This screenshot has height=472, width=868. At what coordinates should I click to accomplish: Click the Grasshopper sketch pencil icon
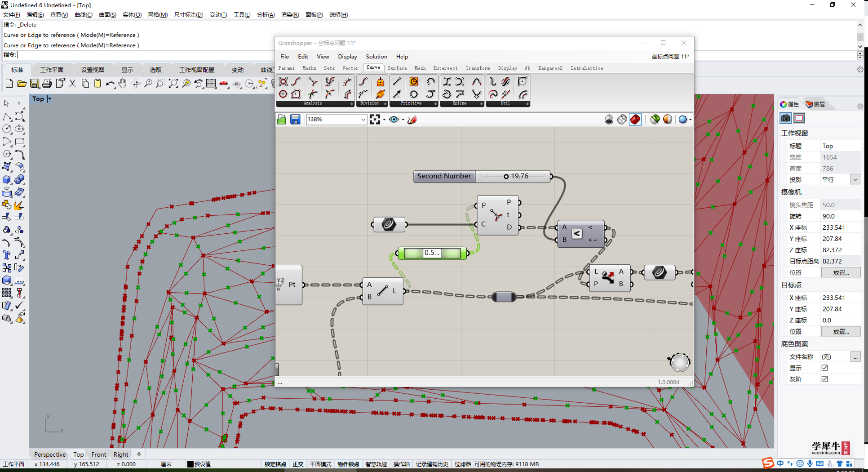pyautogui.click(x=412, y=119)
